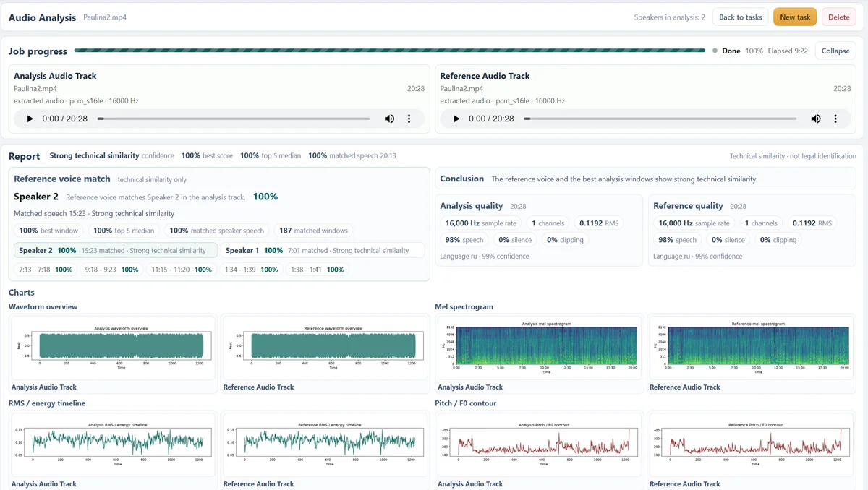Screen dimensions: 868x490
Task: Seek within the Reference Audio Track timeline
Action: click(660, 119)
